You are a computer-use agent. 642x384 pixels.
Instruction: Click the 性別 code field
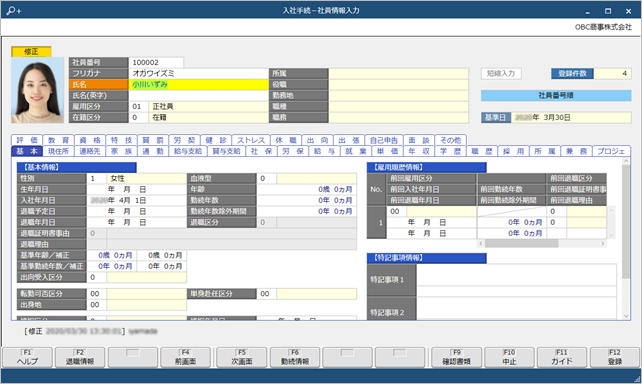pyautogui.click(x=97, y=178)
